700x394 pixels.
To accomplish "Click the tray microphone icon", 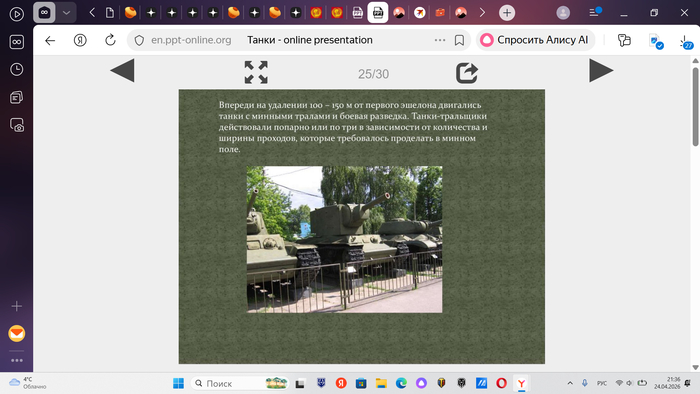I will 585,383.
